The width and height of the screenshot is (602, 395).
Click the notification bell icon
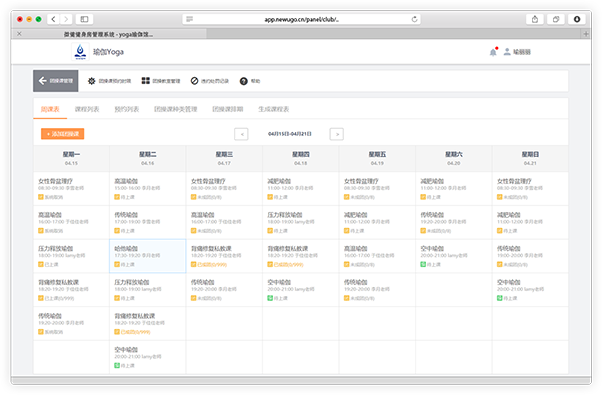click(x=493, y=52)
